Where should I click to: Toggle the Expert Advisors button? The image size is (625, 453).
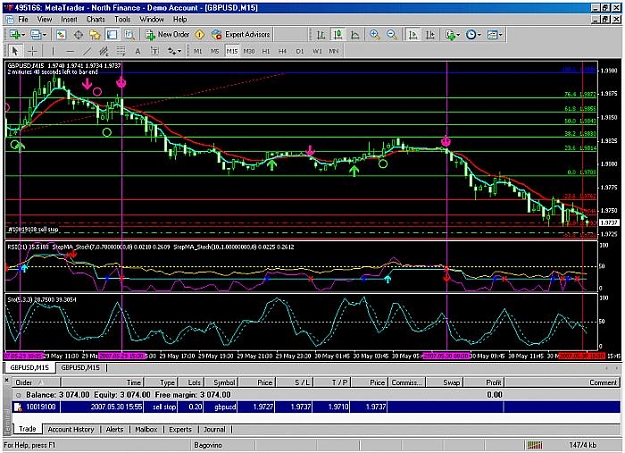pos(241,35)
